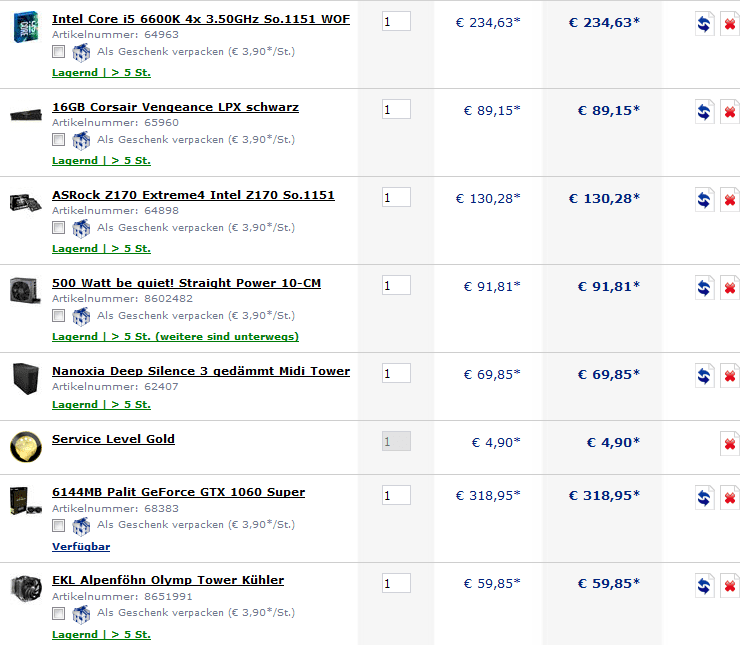Remove Intel Core i5 6600K from cart

tap(729, 23)
